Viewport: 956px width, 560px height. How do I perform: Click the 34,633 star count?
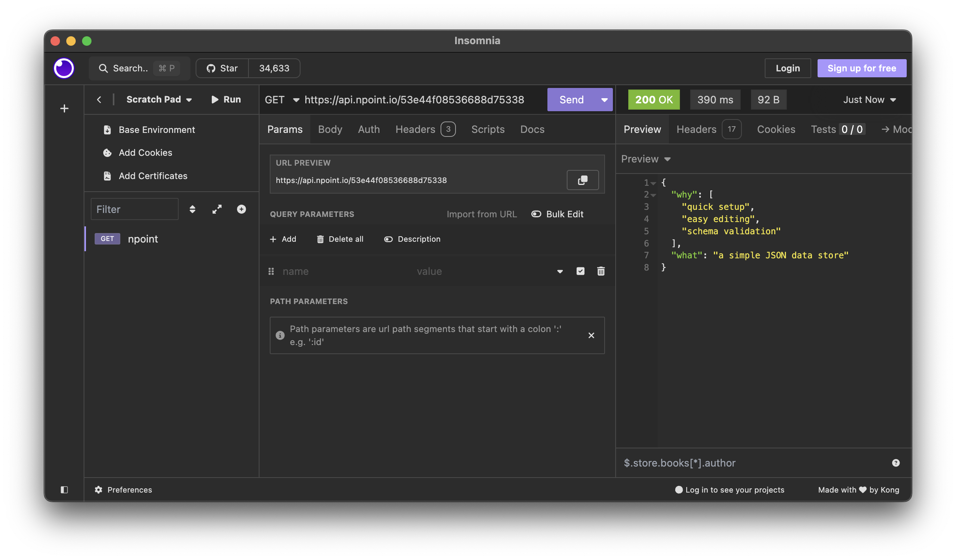click(274, 68)
